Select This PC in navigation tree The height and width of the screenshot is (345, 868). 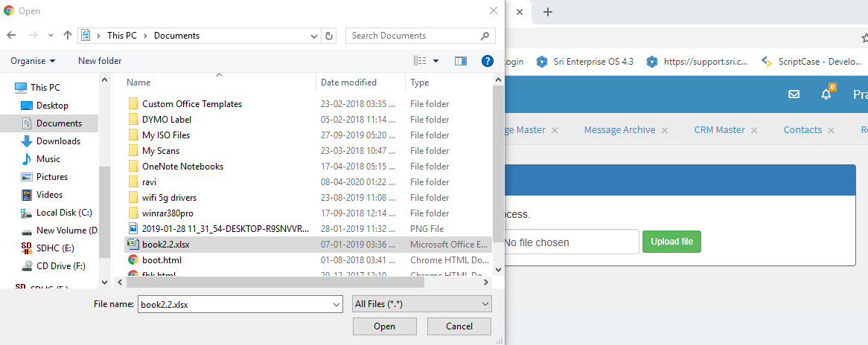point(38,87)
